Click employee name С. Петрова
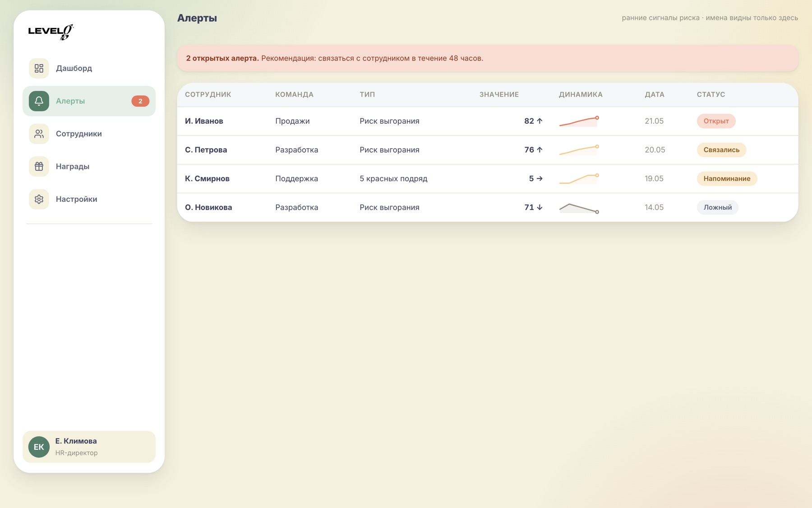 206,150
